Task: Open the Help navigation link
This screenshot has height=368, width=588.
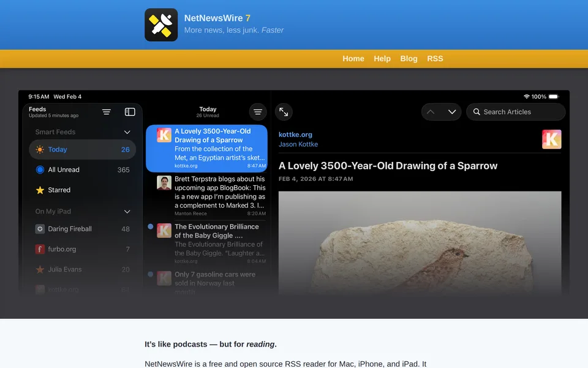Action: click(382, 59)
